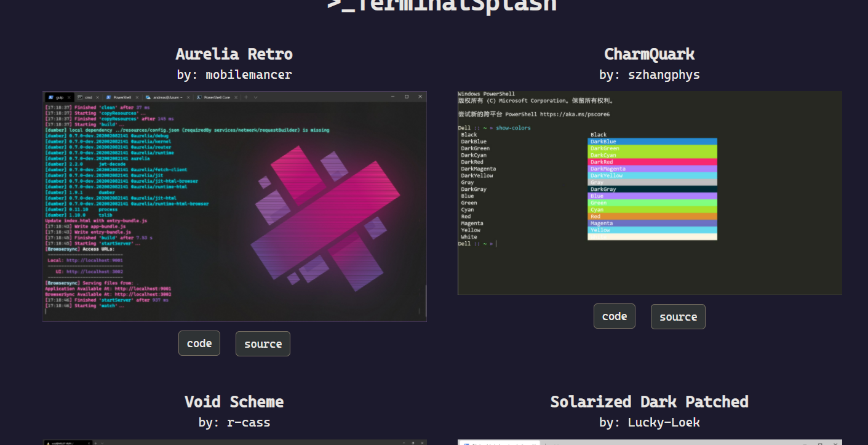Click the source button under Aurelia Retro
The width and height of the screenshot is (868, 445).
pos(263,344)
